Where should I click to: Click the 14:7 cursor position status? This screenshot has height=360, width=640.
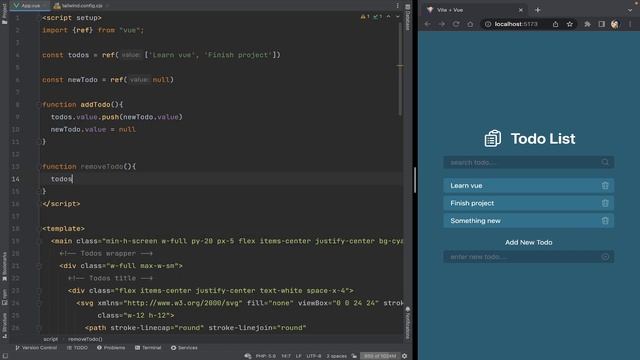click(286, 356)
